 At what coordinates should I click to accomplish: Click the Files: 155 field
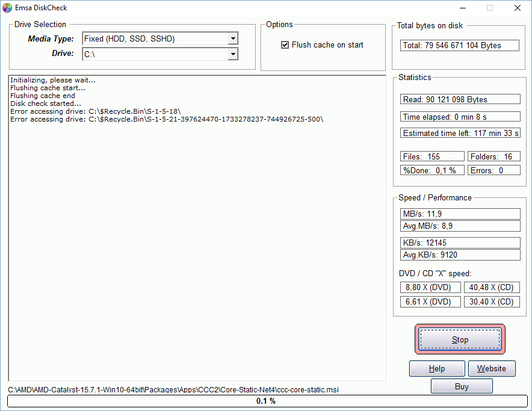[432, 156]
